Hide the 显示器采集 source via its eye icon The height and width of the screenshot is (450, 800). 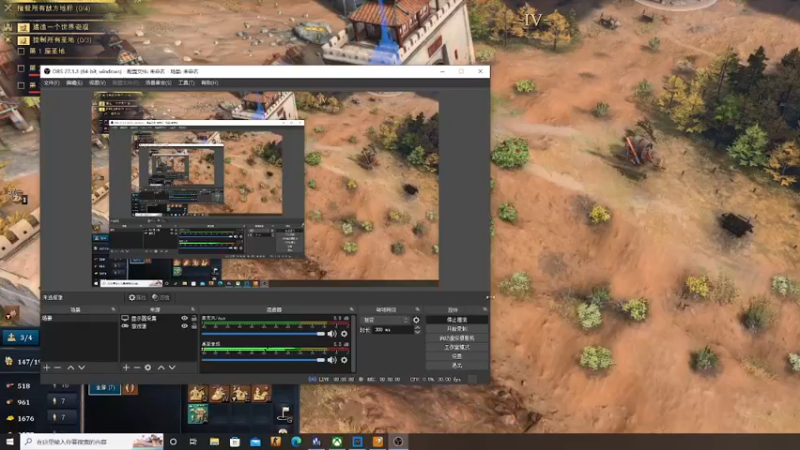tap(184, 318)
